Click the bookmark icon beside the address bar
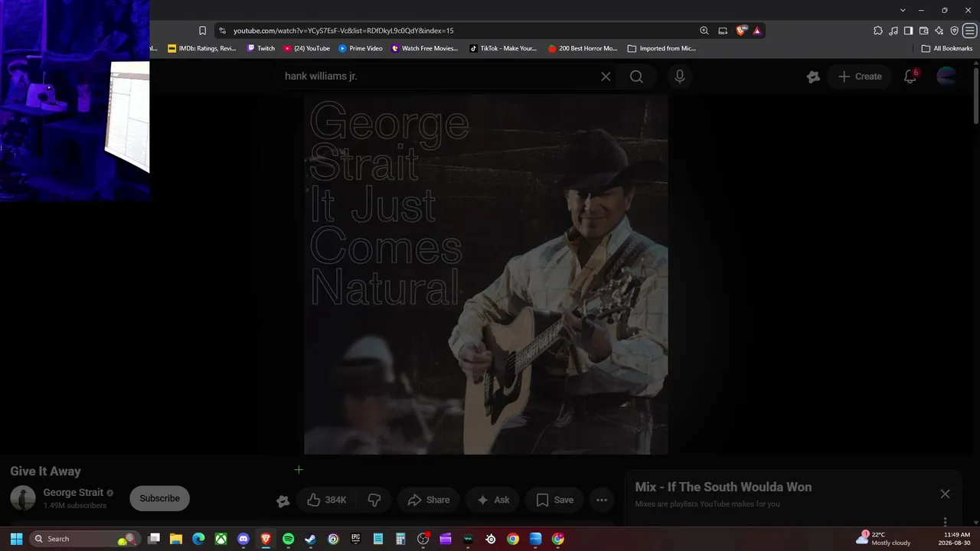Viewport: 980px width, 551px height. [202, 31]
